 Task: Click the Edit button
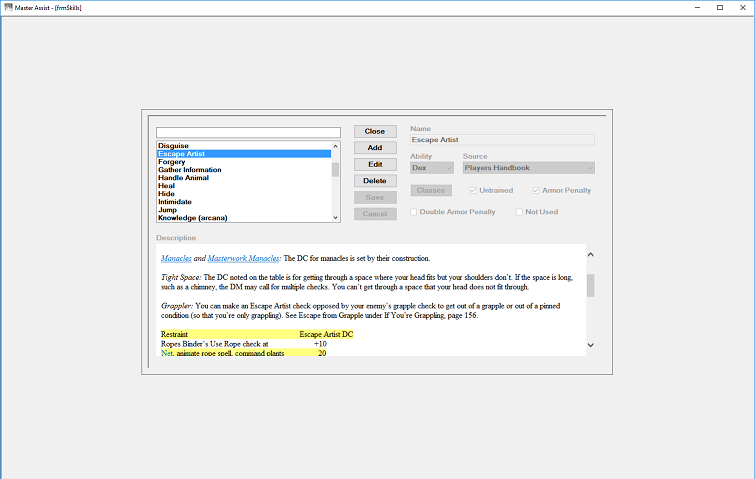[375, 164]
